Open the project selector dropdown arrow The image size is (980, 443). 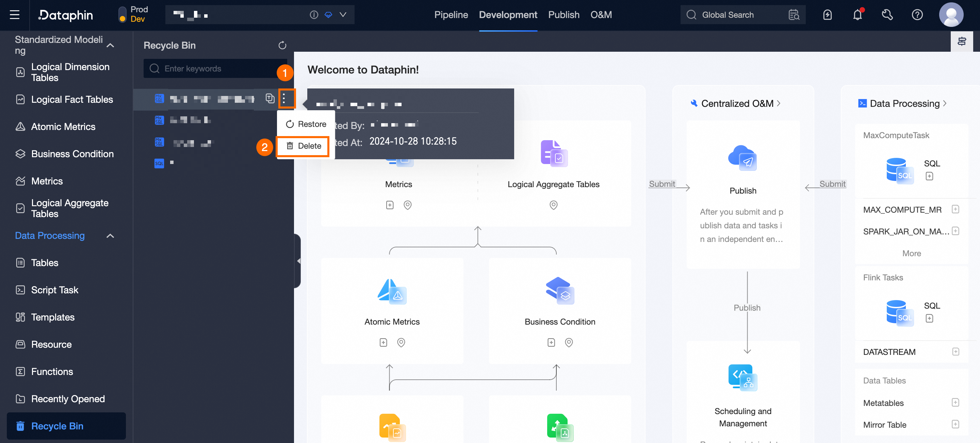[343, 14]
